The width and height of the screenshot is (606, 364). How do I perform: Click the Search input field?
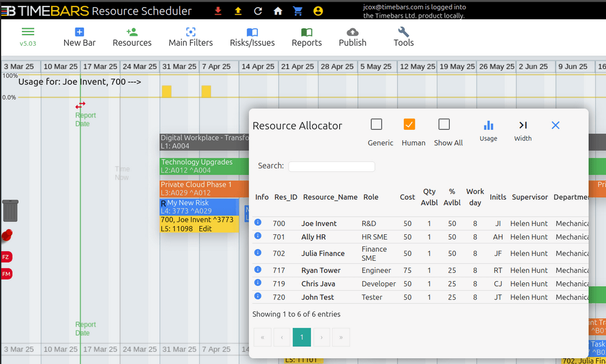pos(332,166)
